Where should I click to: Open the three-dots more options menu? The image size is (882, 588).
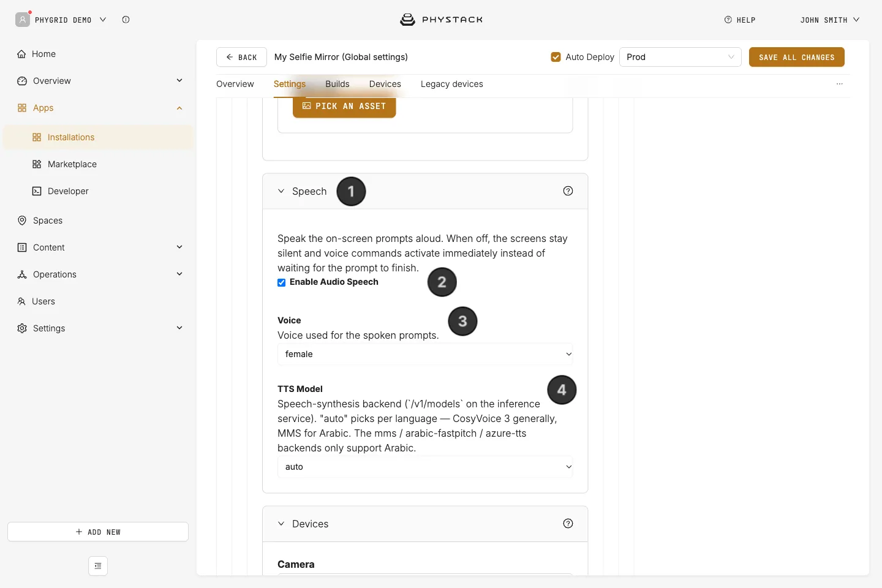point(840,84)
